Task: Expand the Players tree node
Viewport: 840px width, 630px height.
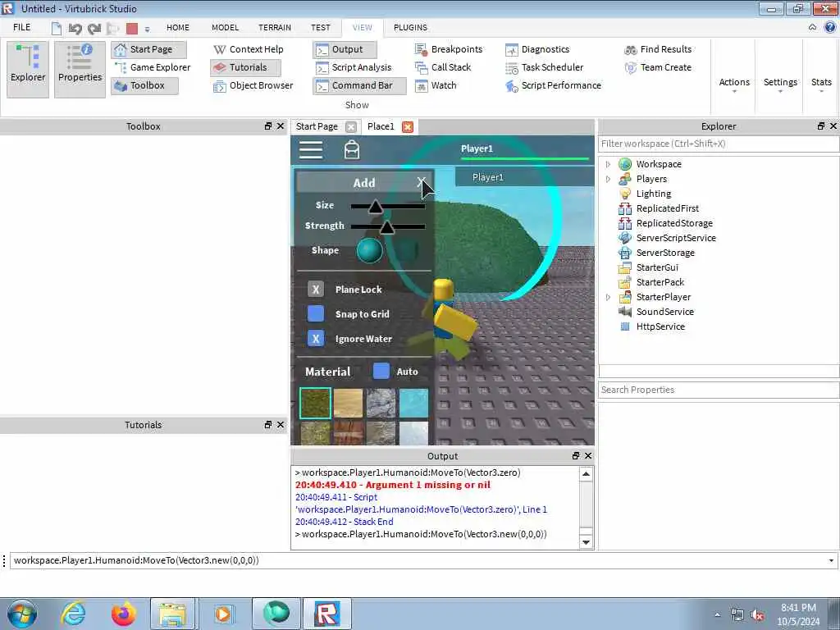Action: click(608, 179)
